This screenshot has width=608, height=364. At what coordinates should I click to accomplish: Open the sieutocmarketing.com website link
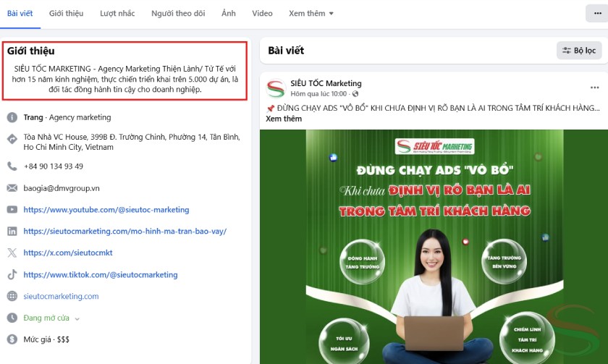[61, 296]
